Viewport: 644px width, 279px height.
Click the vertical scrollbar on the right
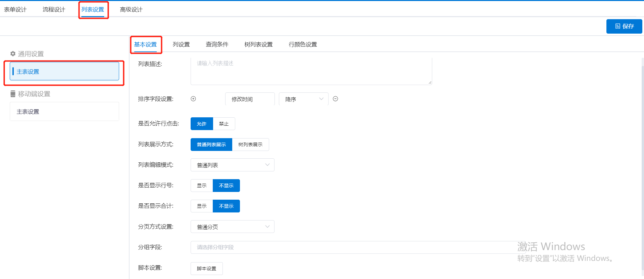click(x=643, y=168)
